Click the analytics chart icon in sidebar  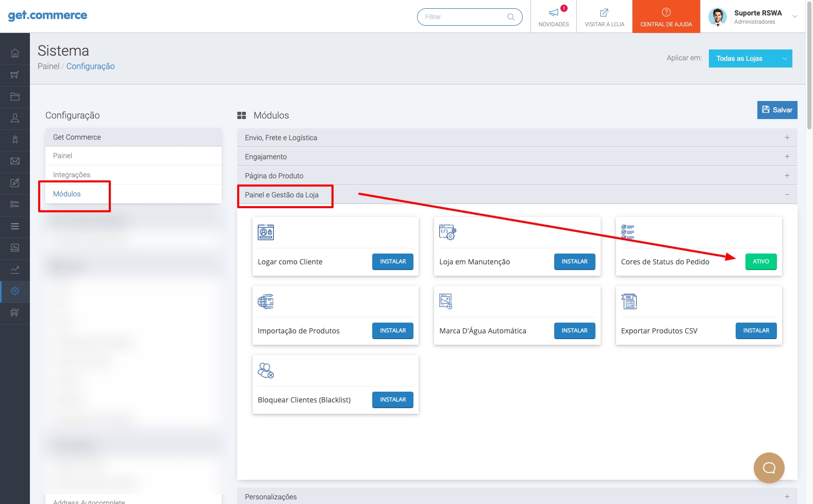(x=15, y=270)
